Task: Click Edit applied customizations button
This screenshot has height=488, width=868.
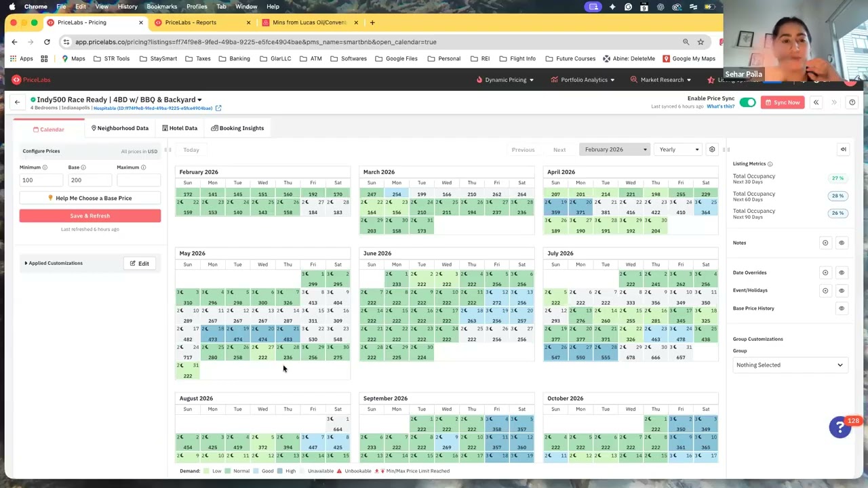Action: point(140,263)
